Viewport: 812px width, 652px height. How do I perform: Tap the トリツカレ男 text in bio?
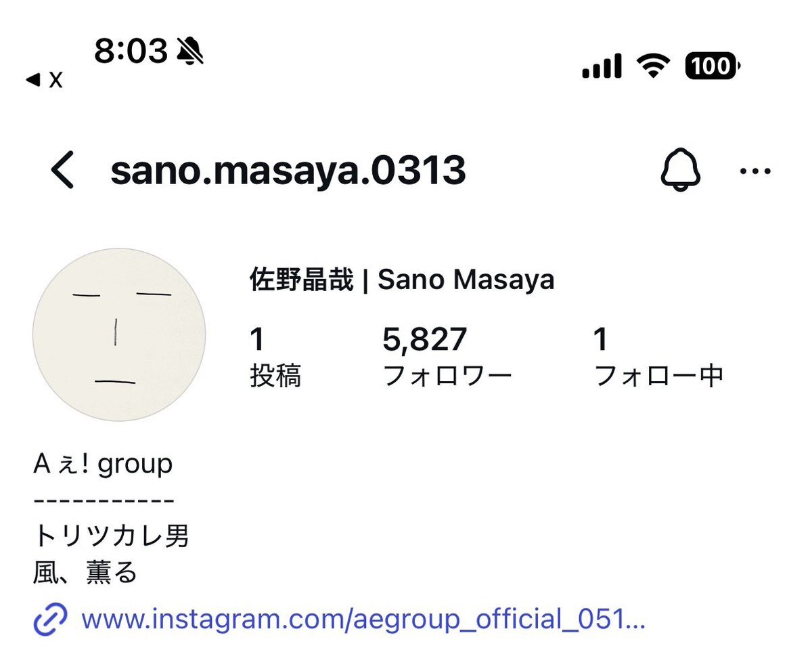click(112, 535)
